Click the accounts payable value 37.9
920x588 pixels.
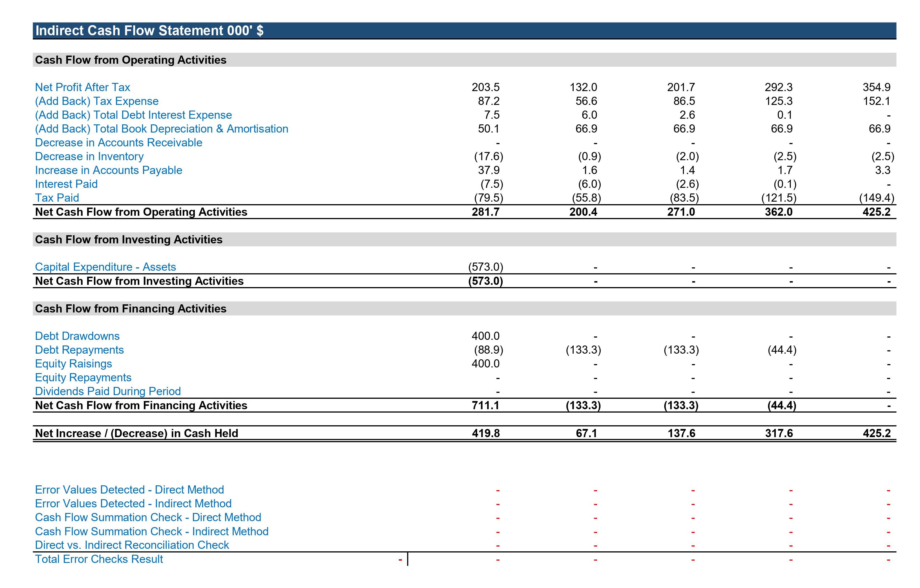pos(489,170)
